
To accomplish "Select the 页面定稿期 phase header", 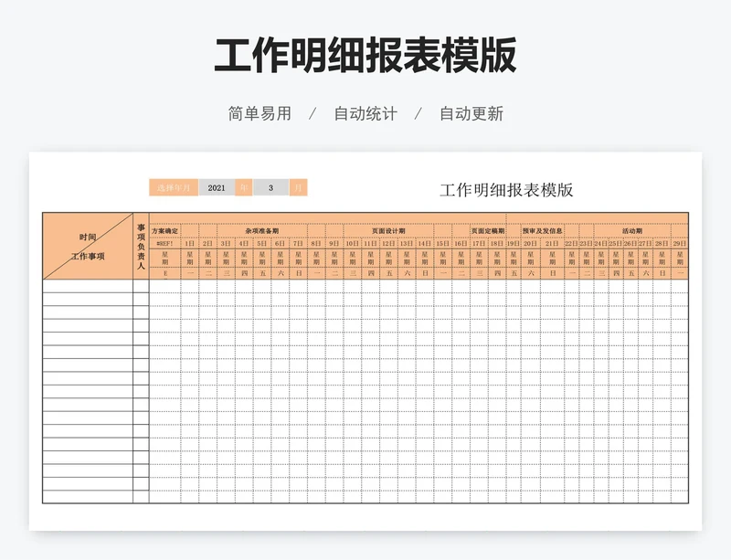I will 488,231.
